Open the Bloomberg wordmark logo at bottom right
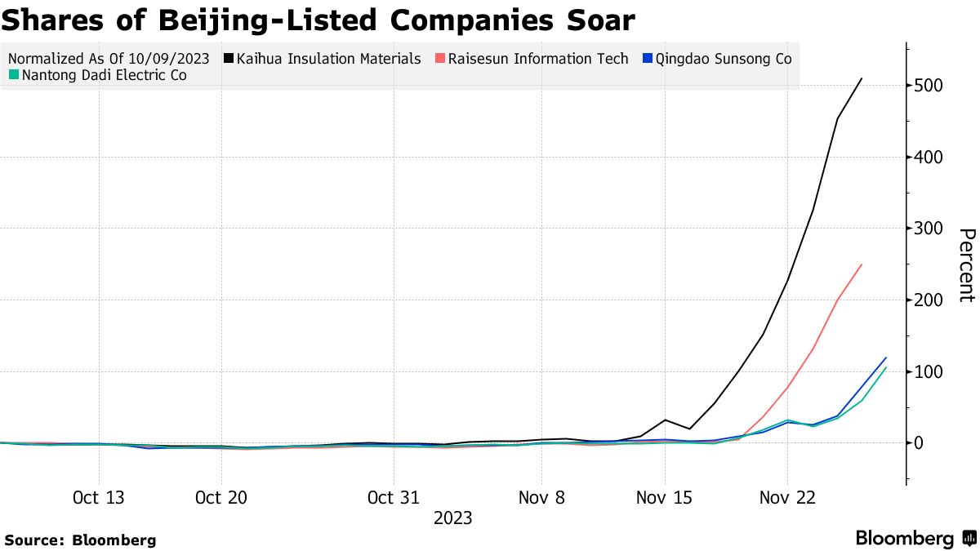Screen dimensions: 980x551 tap(904, 539)
